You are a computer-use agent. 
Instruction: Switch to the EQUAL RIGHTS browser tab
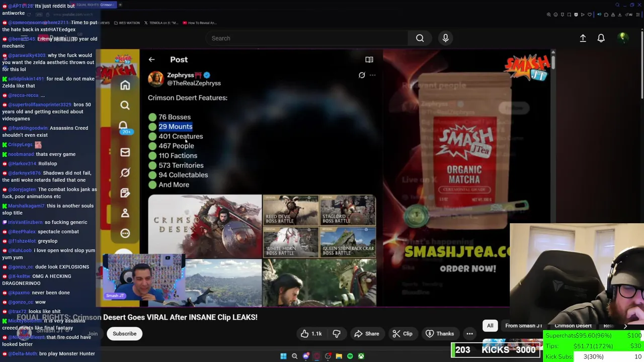95,5
